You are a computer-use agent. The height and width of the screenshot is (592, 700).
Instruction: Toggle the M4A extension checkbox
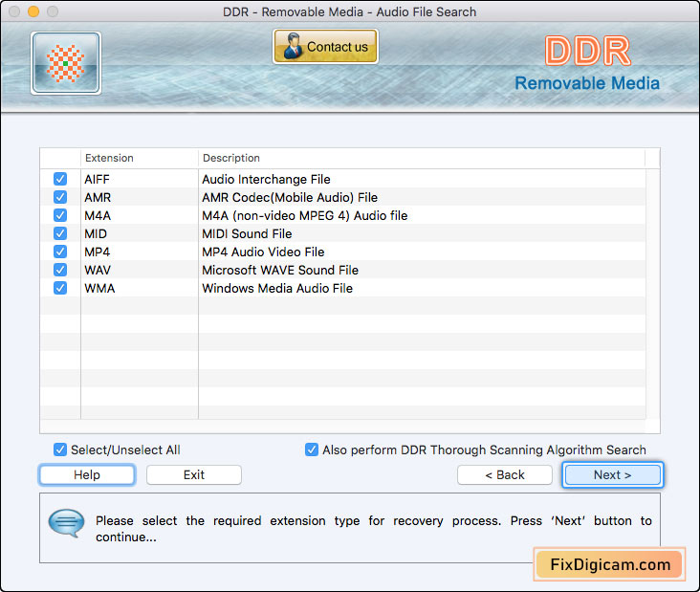[x=60, y=215]
